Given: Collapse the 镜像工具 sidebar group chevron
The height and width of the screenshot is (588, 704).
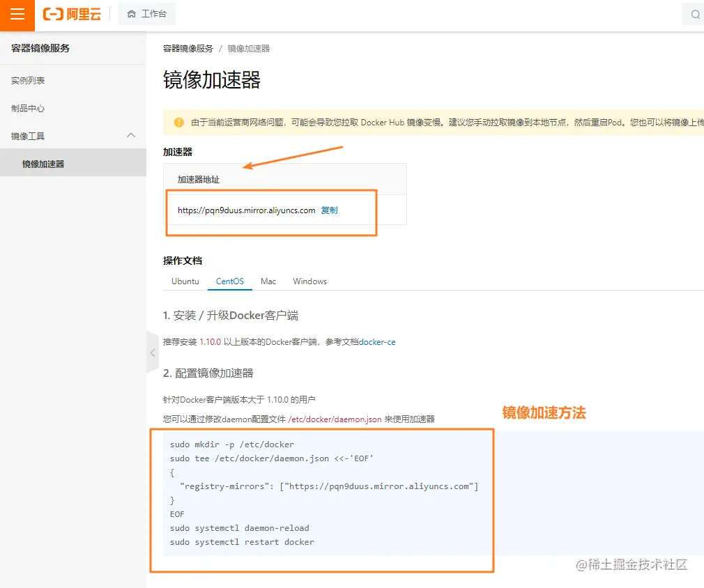Looking at the screenshot, I should 131,135.
